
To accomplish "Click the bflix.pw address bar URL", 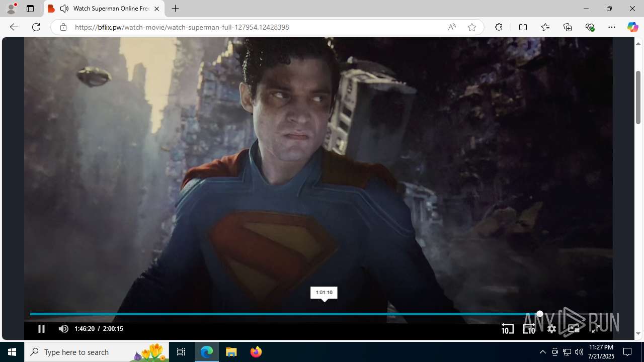I will click(182, 27).
